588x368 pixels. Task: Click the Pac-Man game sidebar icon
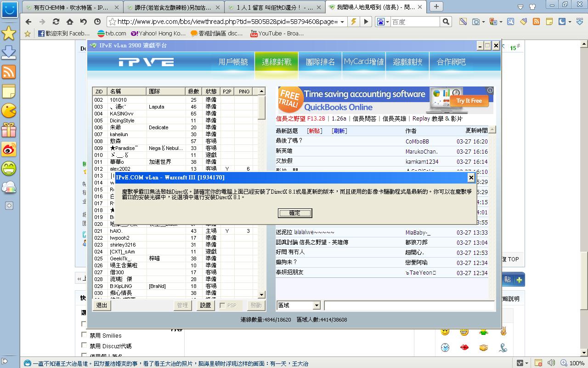point(9,111)
